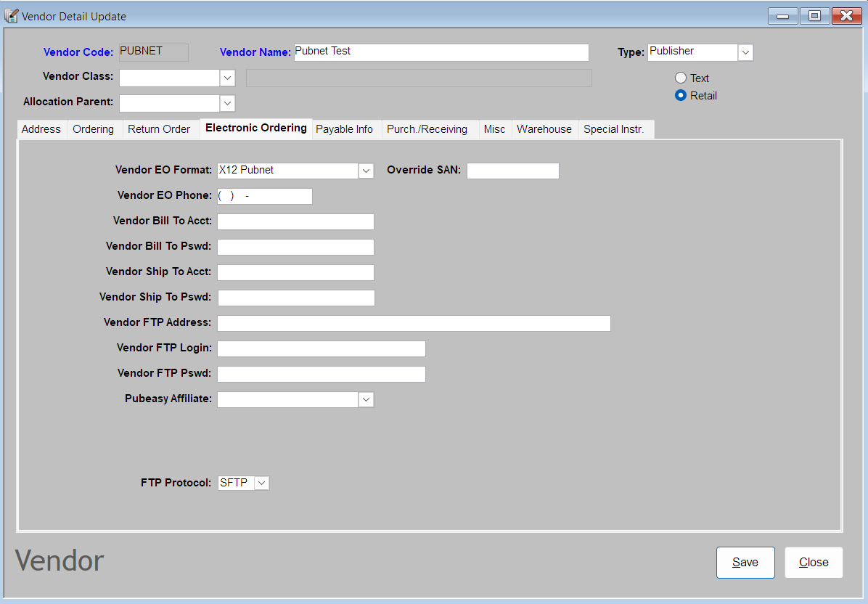This screenshot has height=604, width=868.
Task: Open the Warehouse tab
Action: 544,129
